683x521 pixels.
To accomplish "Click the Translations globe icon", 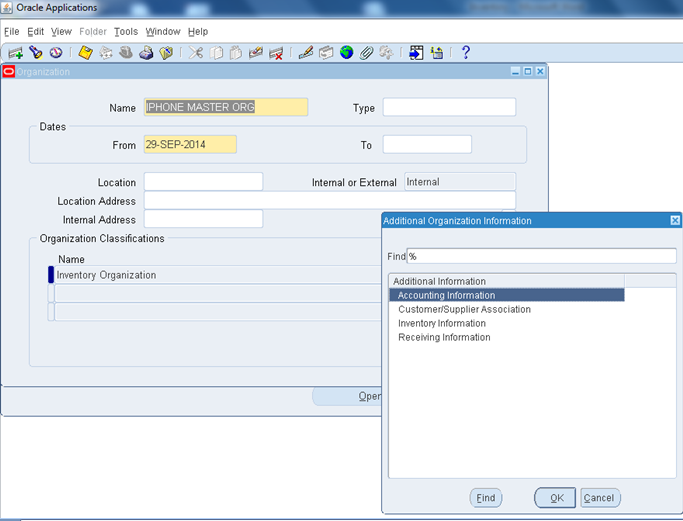I will tap(346, 53).
